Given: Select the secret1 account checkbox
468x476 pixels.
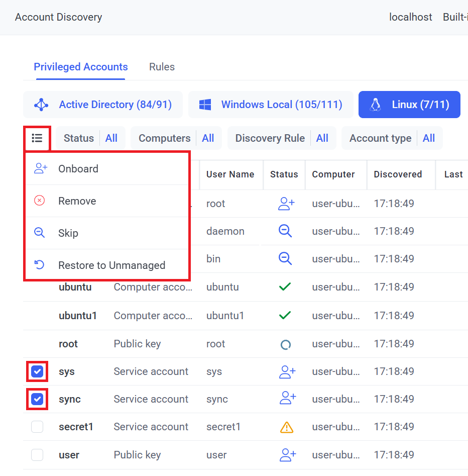Looking at the screenshot, I should pos(37,427).
